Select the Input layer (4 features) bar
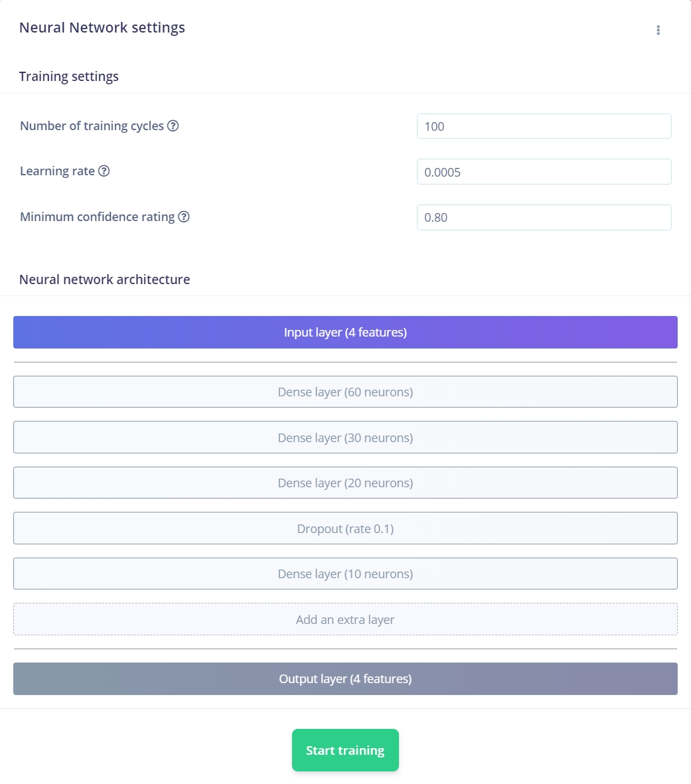 click(x=345, y=332)
